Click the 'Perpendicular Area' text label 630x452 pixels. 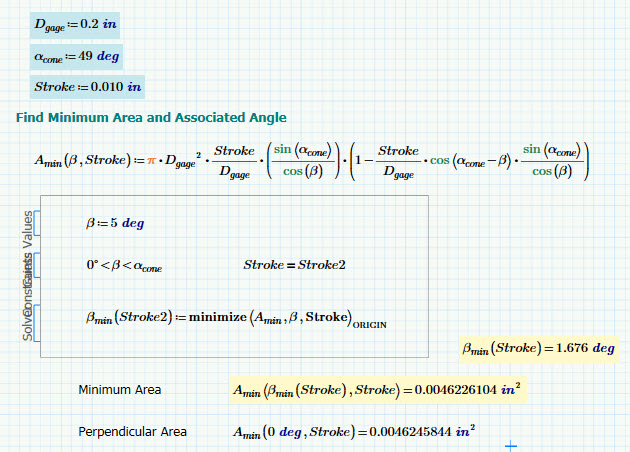click(x=133, y=432)
